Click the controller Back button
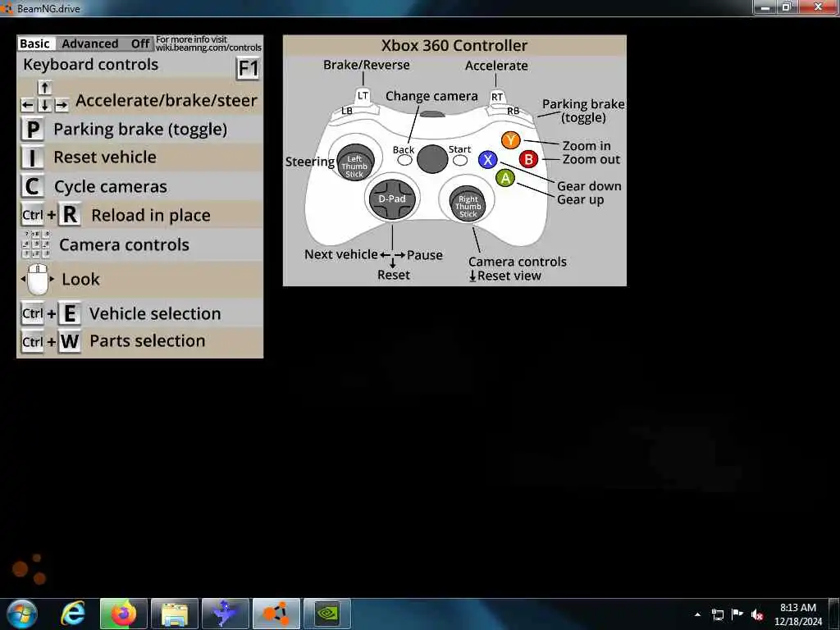Screen dimensions: 840x630 [x=405, y=160]
